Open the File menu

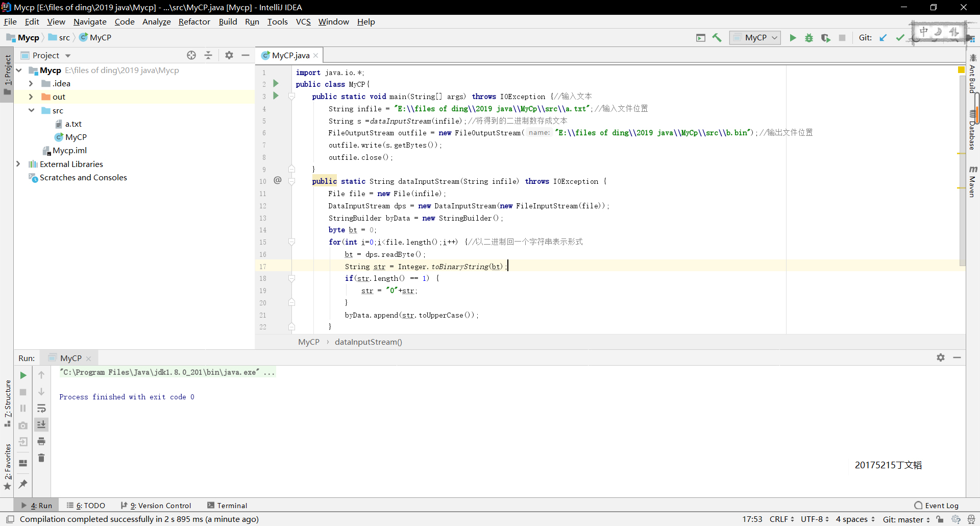tap(10, 21)
